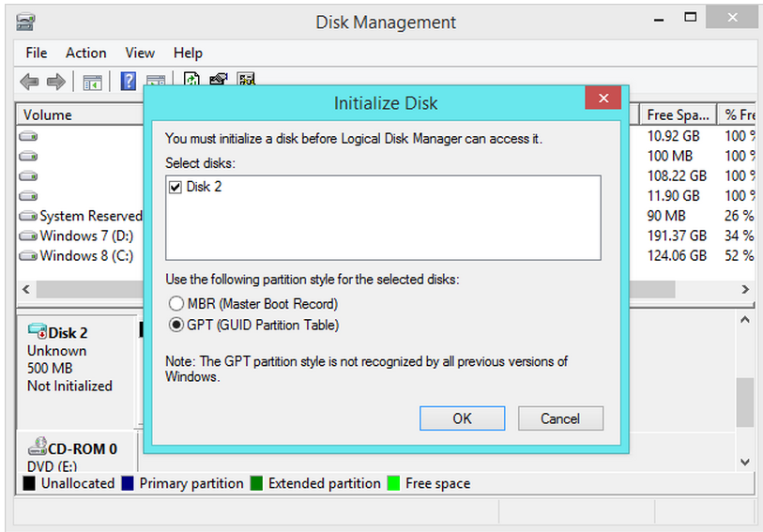
Task: Click the CD-ROM 0 drive icon
Action: (38, 448)
